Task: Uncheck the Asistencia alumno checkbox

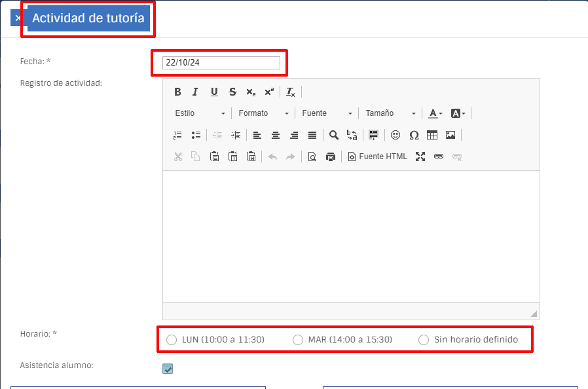Action: (x=168, y=369)
